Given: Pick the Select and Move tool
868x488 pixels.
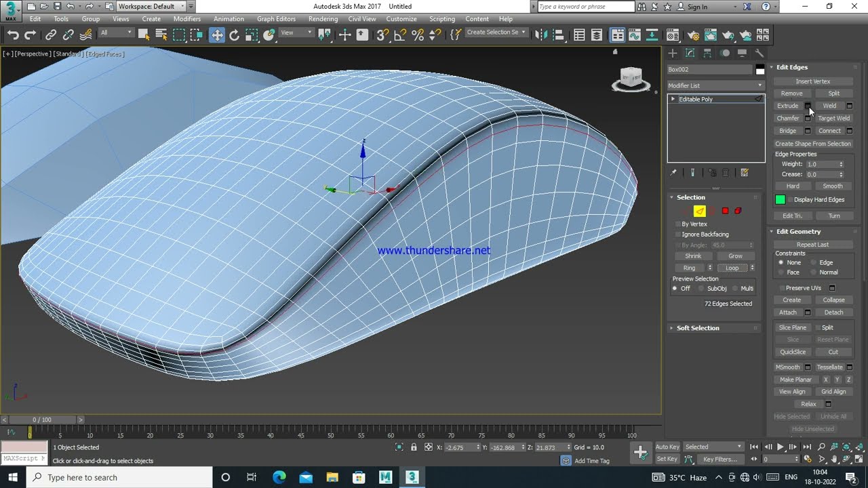Looking at the screenshot, I should click(216, 35).
